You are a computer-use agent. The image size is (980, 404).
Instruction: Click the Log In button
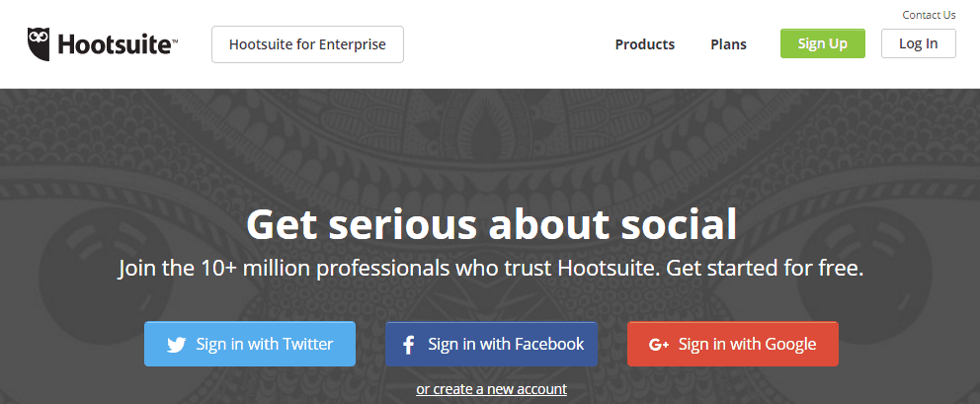coord(918,43)
